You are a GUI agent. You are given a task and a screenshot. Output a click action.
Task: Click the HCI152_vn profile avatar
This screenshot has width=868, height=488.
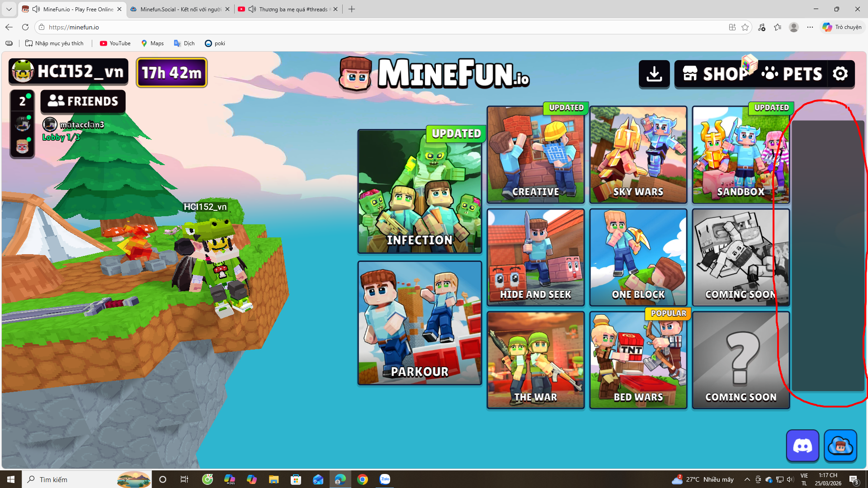point(23,71)
